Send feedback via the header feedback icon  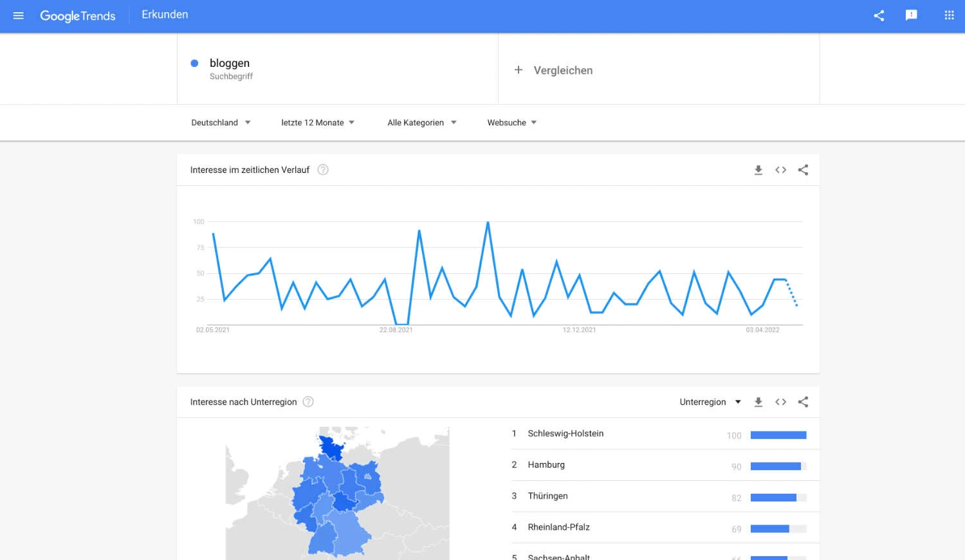point(911,15)
